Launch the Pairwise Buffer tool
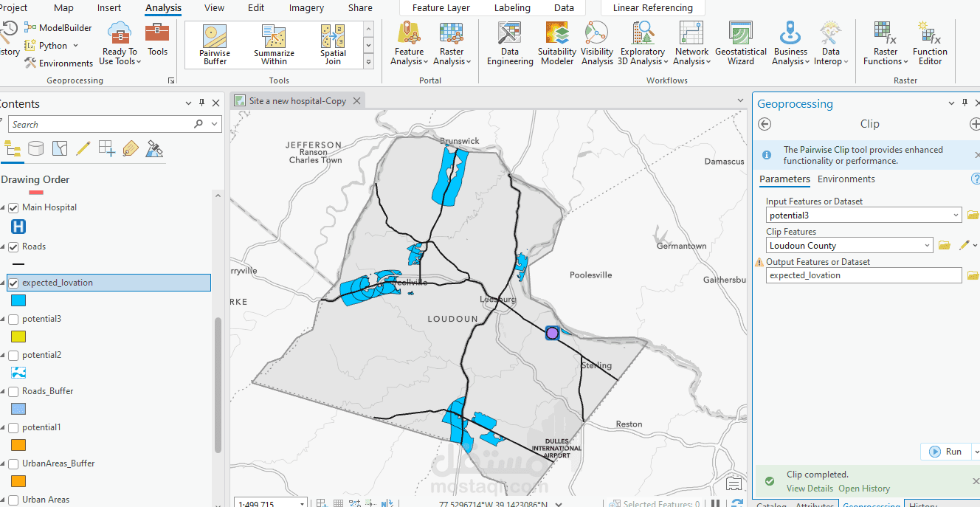The image size is (980, 507). [x=215, y=45]
